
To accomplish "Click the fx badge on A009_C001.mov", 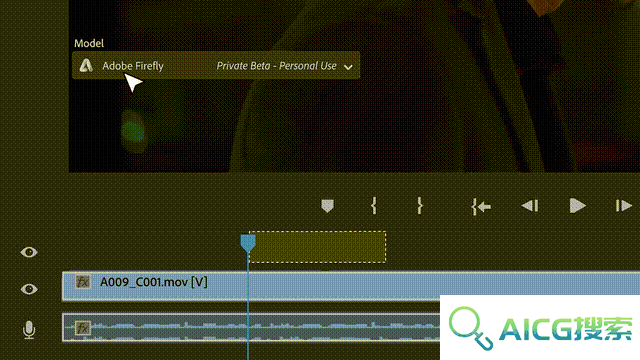I will [x=83, y=282].
